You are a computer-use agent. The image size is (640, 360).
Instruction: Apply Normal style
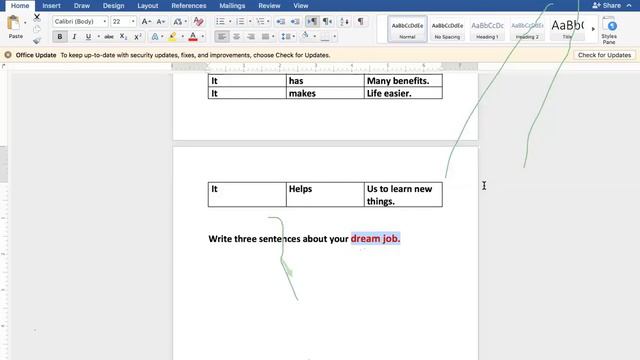(x=407, y=29)
